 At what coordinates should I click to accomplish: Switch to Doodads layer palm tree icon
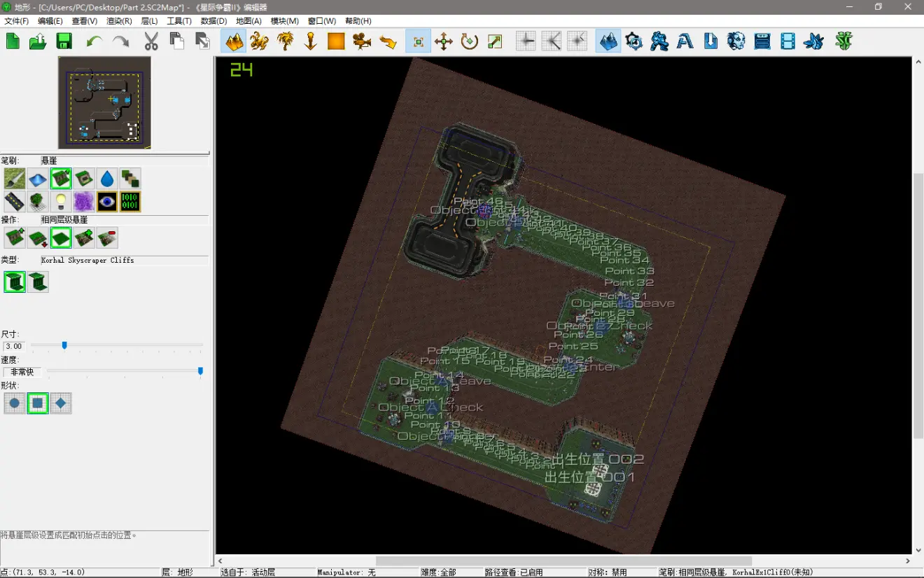(286, 41)
